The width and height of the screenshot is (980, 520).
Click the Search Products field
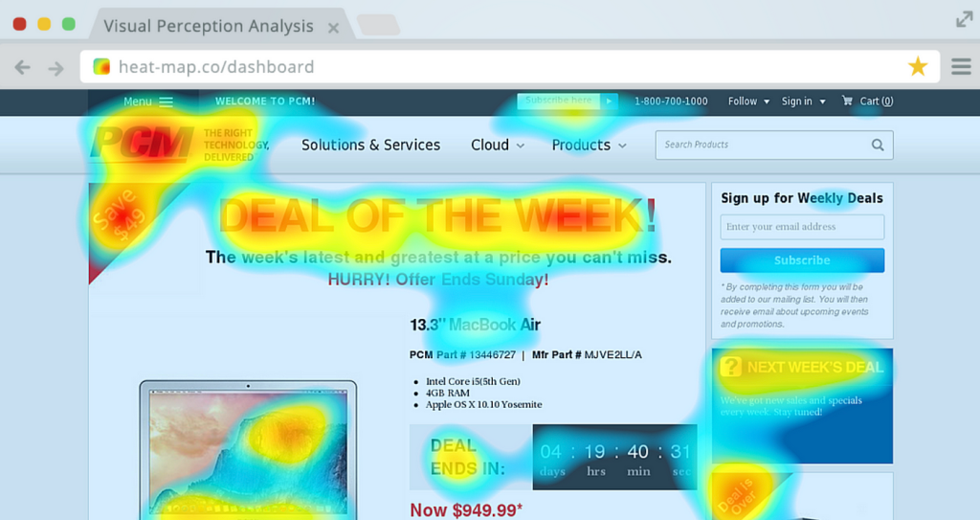click(773, 146)
